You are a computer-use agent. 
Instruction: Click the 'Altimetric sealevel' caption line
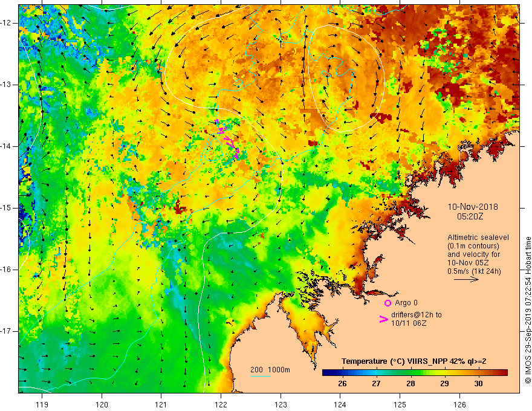(x=478, y=238)
